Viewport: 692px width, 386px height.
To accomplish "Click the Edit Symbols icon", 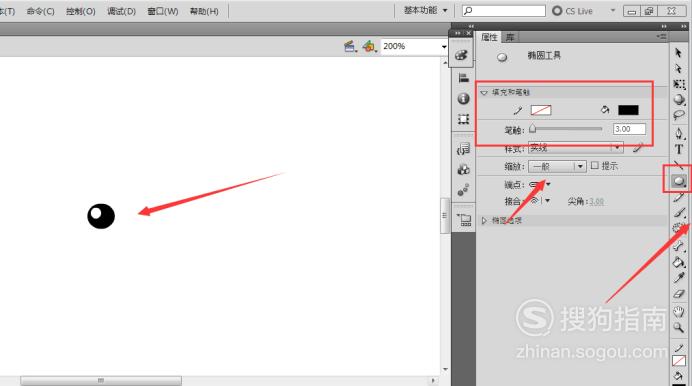I will (369, 46).
